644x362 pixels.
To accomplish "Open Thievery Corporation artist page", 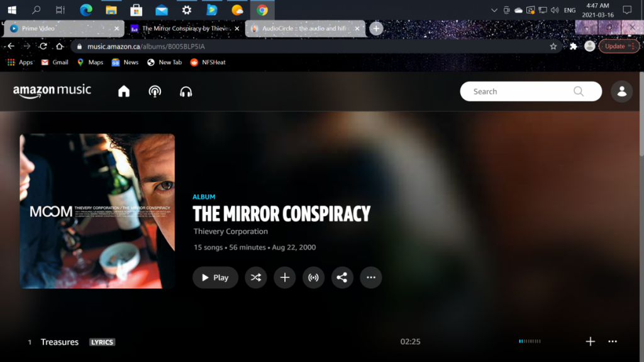I will coord(230,231).
